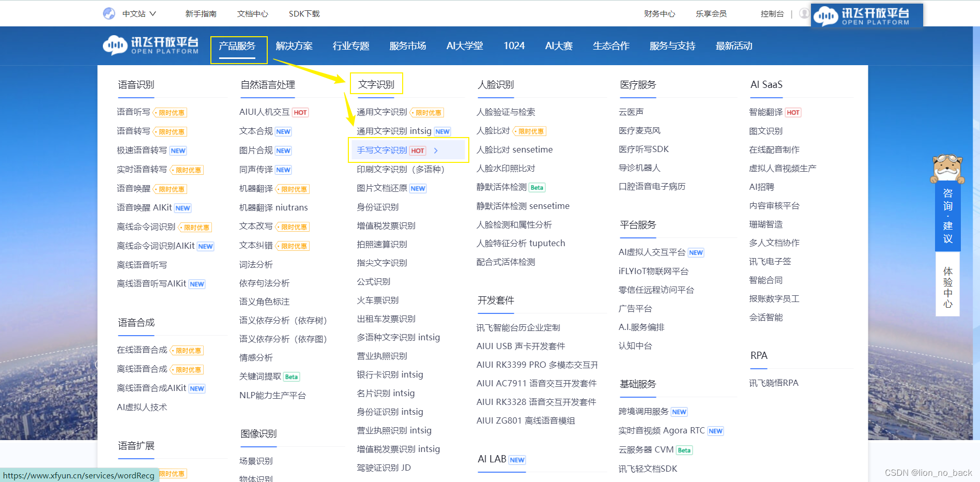Open the 最新活动 menu

(734, 46)
